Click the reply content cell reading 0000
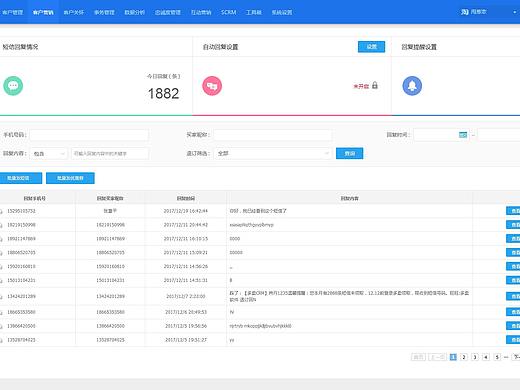 [235, 239]
